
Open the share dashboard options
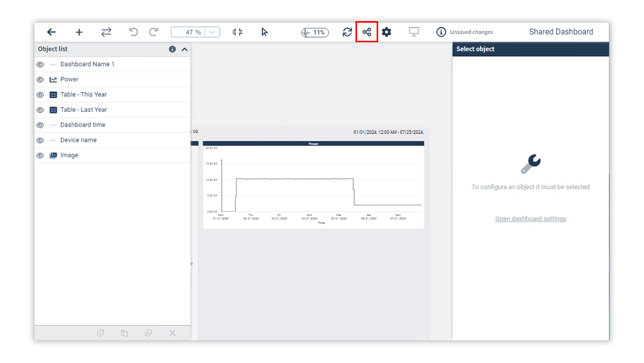tap(366, 31)
